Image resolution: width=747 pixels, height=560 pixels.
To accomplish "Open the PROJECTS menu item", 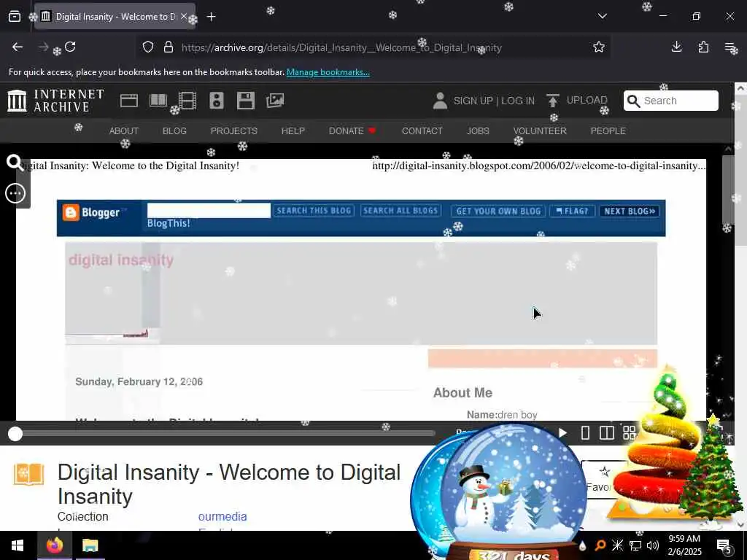I will pos(234,131).
